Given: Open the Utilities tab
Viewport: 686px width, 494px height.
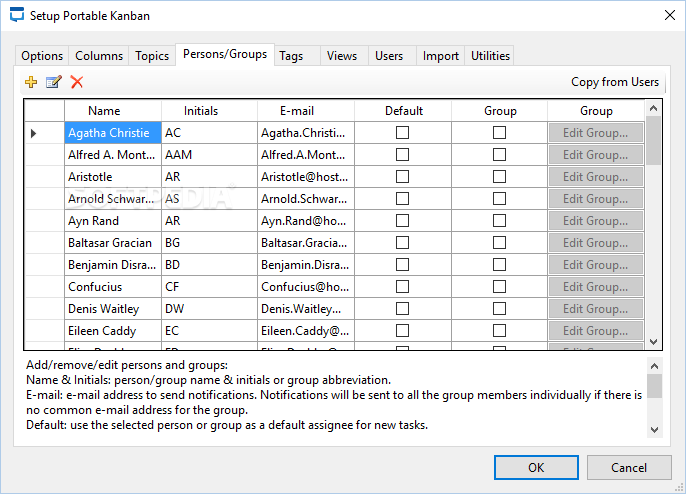Looking at the screenshot, I should pyautogui.click(x=490, y=56).
